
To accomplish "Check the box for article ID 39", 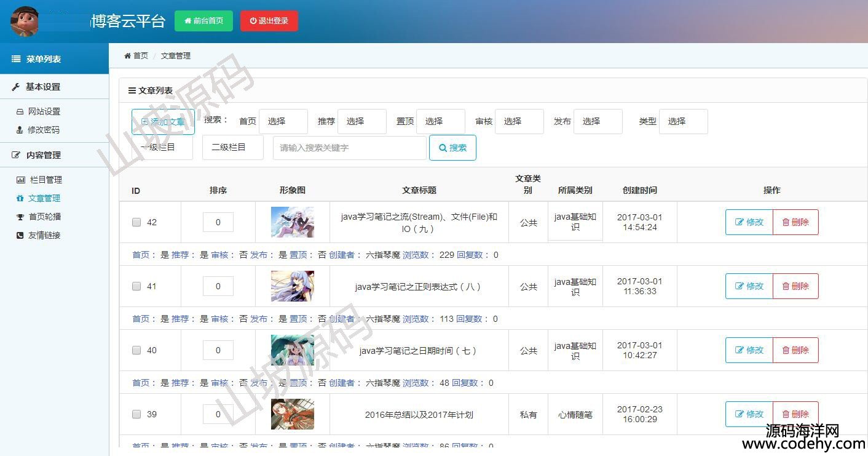I will tap(136, 415).
